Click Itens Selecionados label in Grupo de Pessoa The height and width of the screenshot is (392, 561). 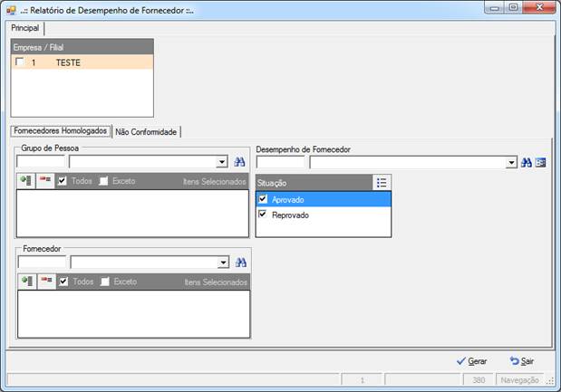click(215, 182)
